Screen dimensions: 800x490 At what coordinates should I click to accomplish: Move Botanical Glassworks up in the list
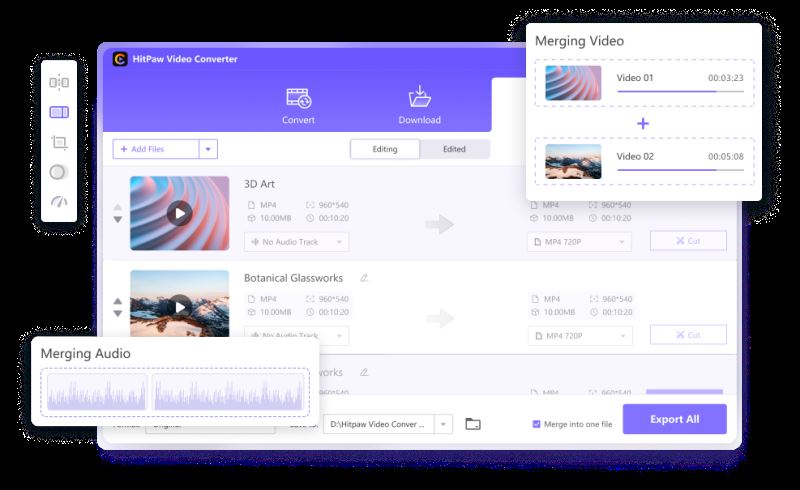click(x=118, y=301)
